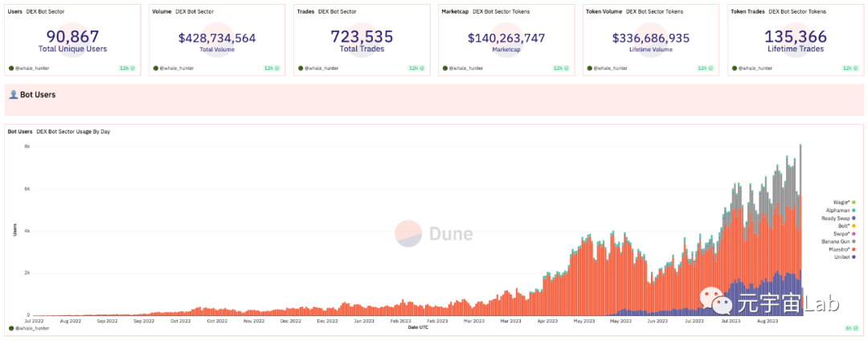Toggle the Wagie series in the legend

pyautogui.click(x=844, y=202)
